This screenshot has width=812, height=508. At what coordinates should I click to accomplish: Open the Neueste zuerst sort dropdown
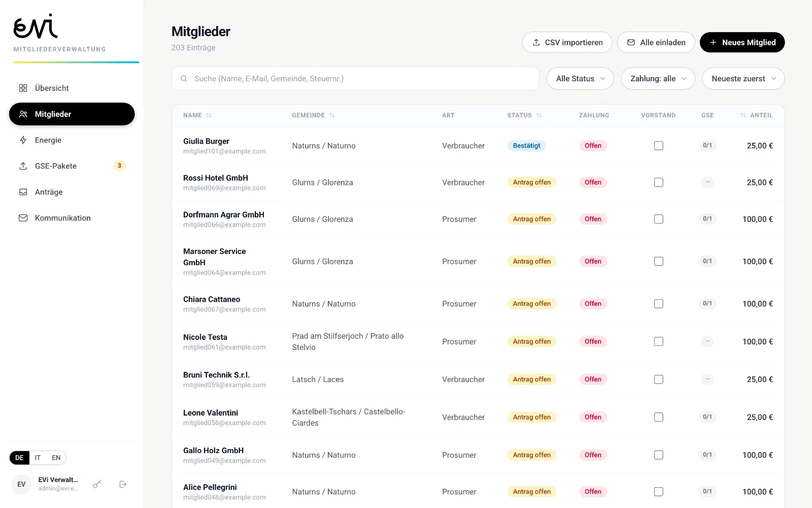click(743, 79)
